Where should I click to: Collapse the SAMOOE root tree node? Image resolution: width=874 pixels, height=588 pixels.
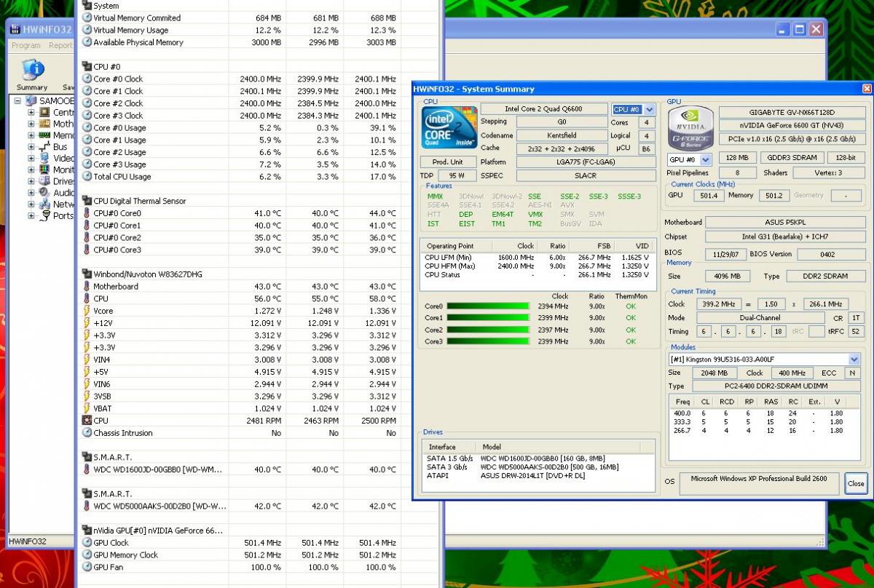[17, 101]
